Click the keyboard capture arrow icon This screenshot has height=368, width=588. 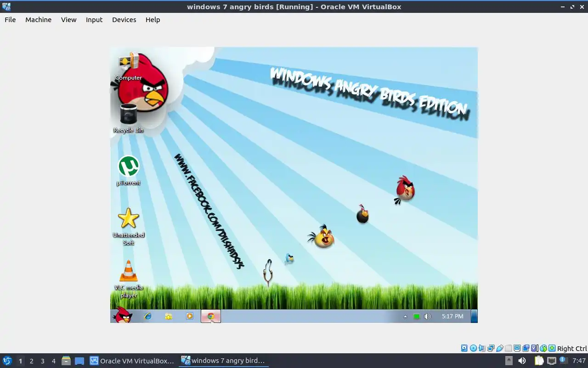point(552,348)
